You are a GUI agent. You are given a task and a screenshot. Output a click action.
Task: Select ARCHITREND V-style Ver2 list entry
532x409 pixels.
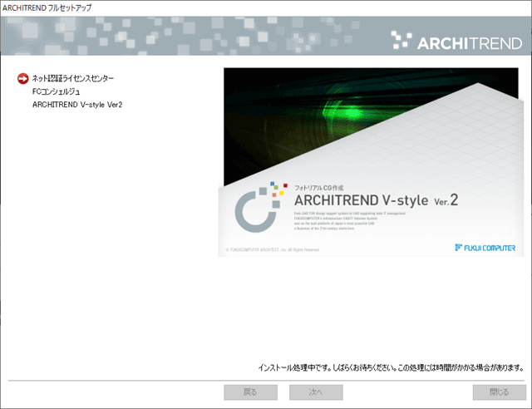click(77, 105)
